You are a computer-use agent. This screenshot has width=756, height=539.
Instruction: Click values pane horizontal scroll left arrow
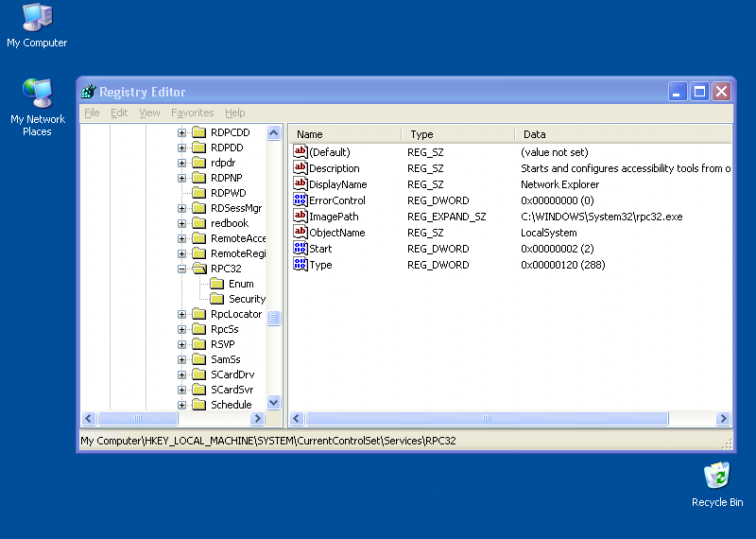(297, 418)
